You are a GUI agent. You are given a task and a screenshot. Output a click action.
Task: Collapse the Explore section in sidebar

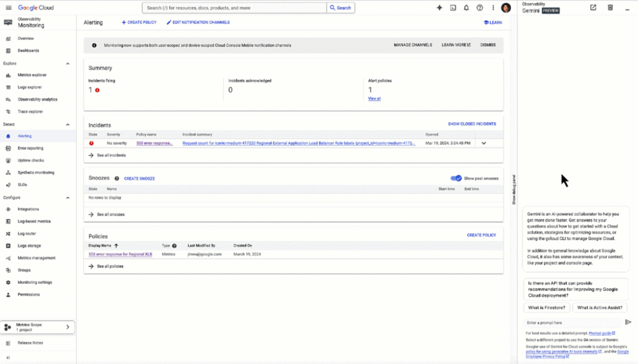tap(68, 63)
